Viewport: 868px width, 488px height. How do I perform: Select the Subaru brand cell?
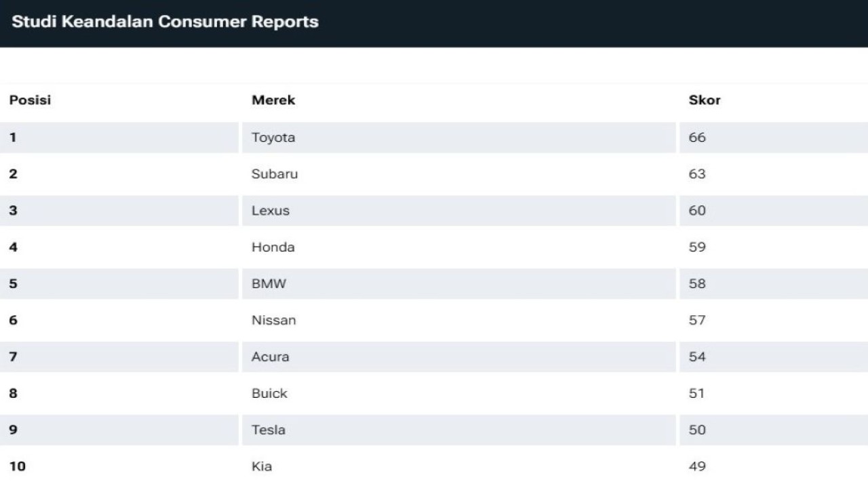(274, 174)
